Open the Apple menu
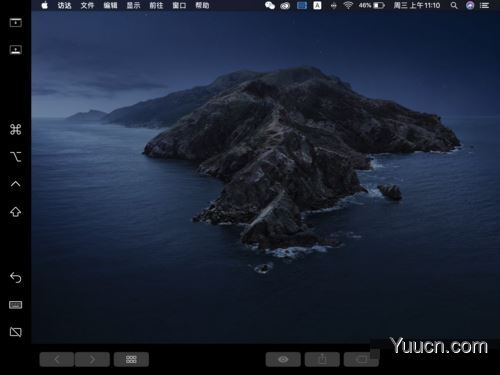 coord(45,5)
